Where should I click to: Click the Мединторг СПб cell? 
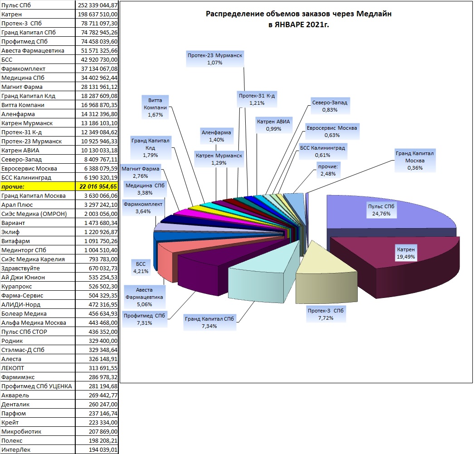click(38, 250)
